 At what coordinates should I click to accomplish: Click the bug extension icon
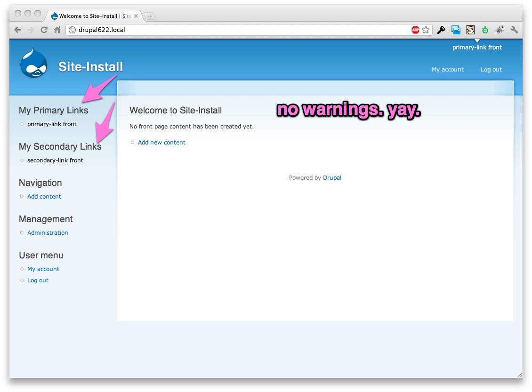(x=500, y=30)
